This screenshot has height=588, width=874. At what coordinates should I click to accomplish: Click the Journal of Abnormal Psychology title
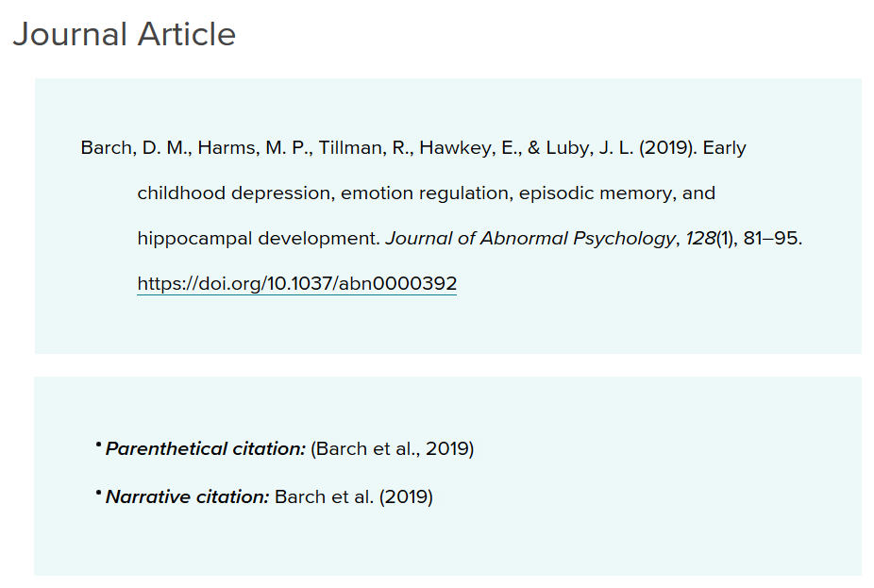tap(530, 239)
